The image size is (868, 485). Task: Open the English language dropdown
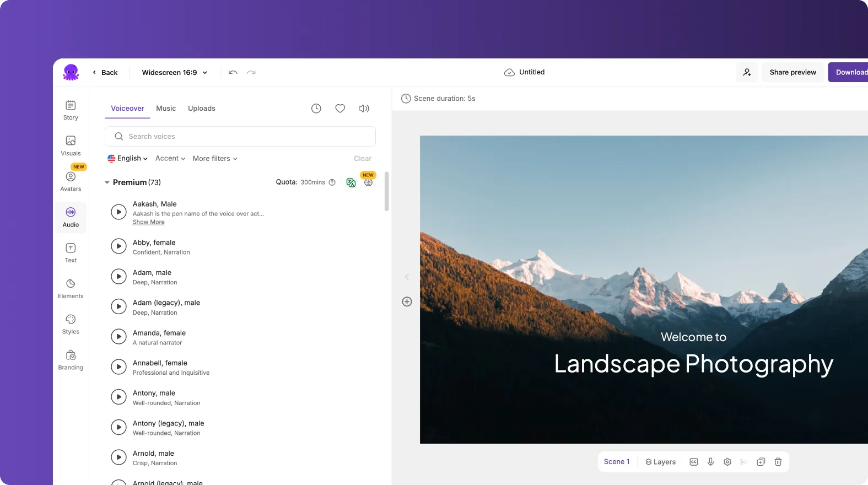coord(127,159)
